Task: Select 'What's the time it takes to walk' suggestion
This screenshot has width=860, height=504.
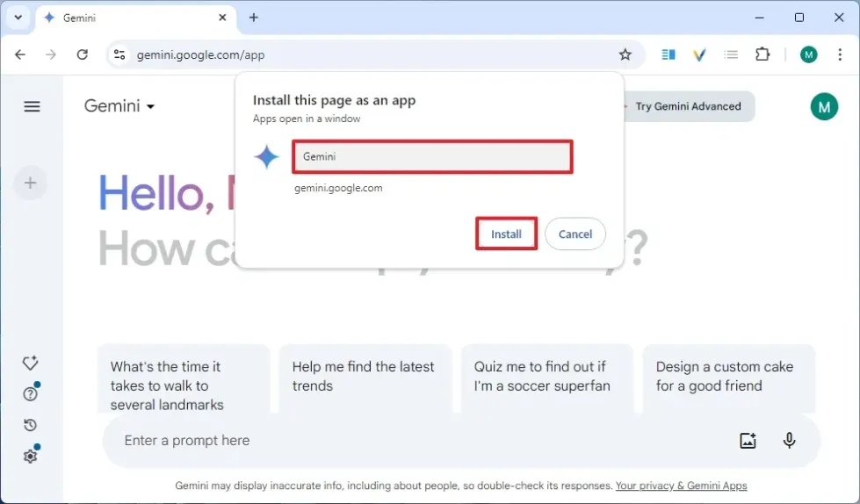Action: click(x=184, y=379)
